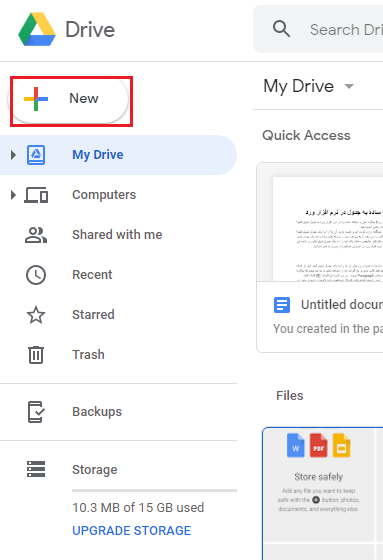Viewport: 383px width, 560px height.
Task: Open the My Drive header dropdown arrow
Action: coord(349,86)
